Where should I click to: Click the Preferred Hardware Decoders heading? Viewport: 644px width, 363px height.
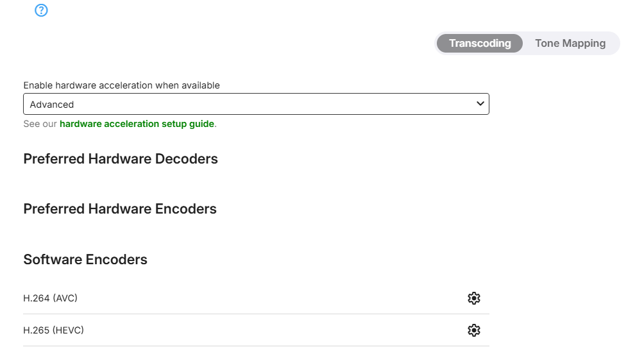click(121, 159)
